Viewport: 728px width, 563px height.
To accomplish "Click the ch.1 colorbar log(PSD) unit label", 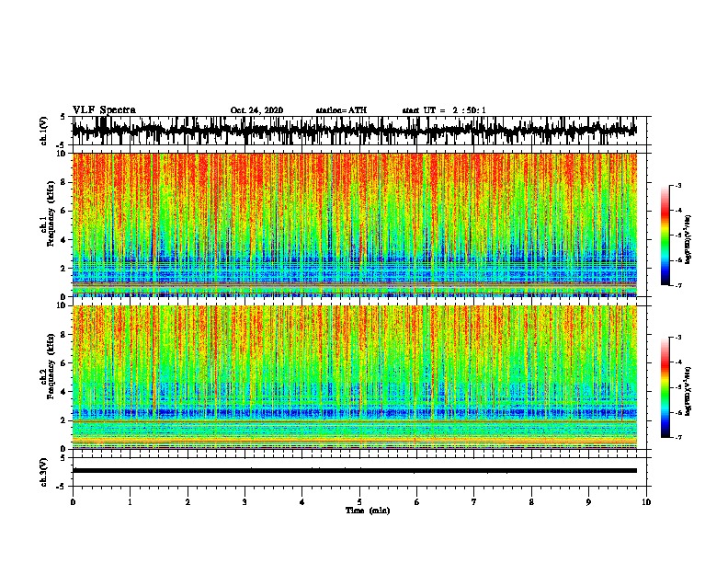I will pyautogui.click(x=688, y=239).
